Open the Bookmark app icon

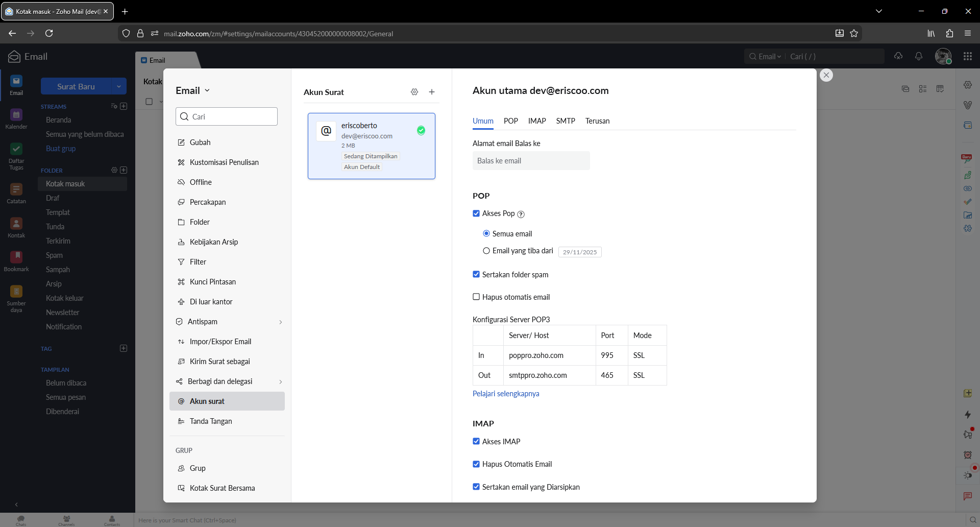point(16,260)
